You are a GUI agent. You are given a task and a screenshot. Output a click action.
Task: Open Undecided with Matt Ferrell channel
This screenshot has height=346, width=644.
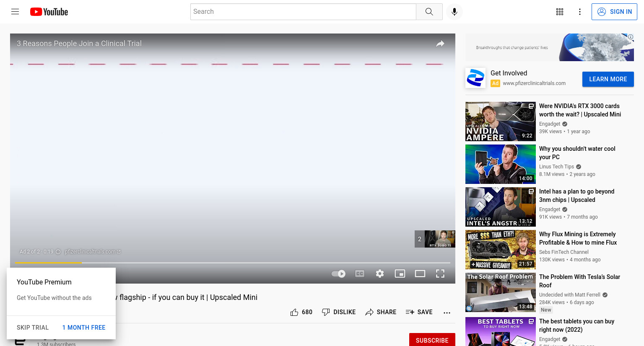[569, 295]
